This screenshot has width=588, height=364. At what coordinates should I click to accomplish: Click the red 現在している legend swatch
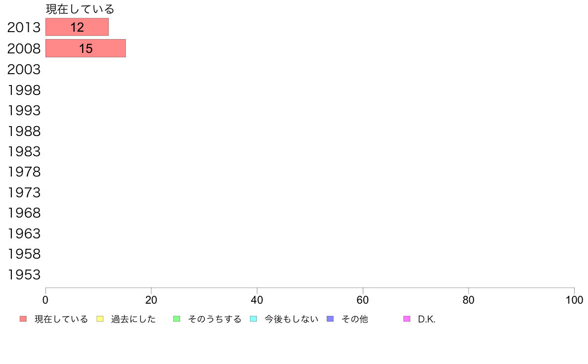(23, 319)
